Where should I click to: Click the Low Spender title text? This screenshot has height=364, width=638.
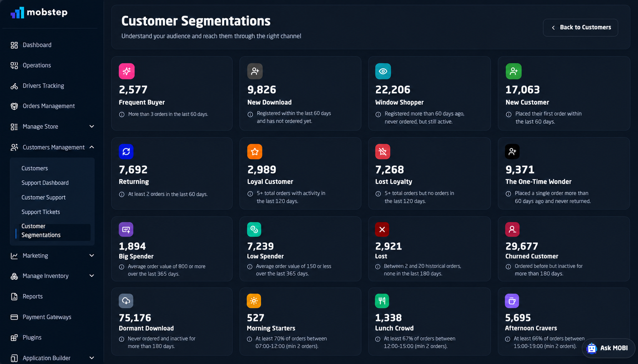265,256
